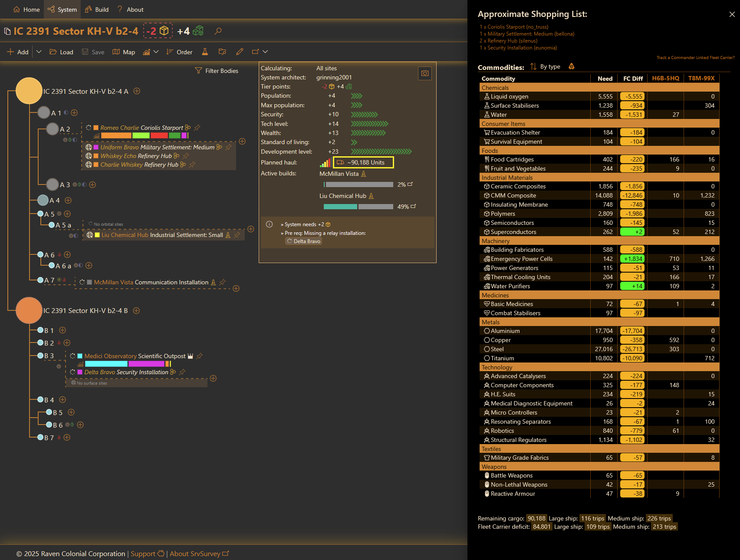Collapse the Weapons group header

coord(599,467)
